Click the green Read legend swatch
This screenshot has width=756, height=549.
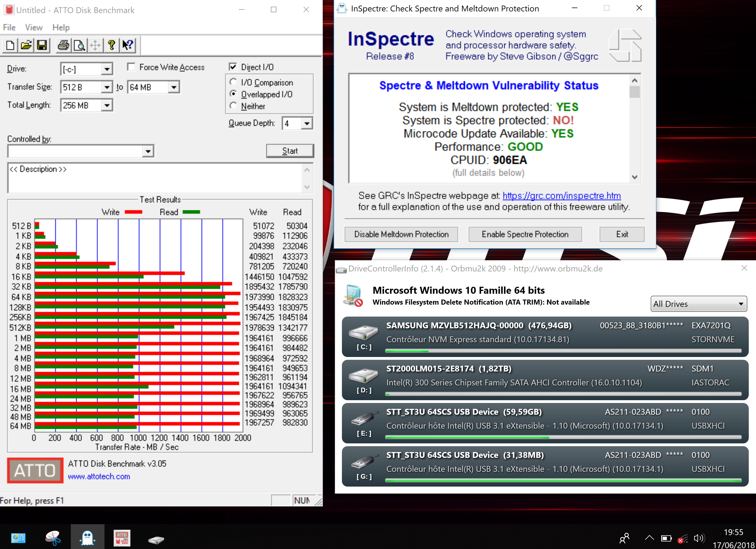[191, 212]
